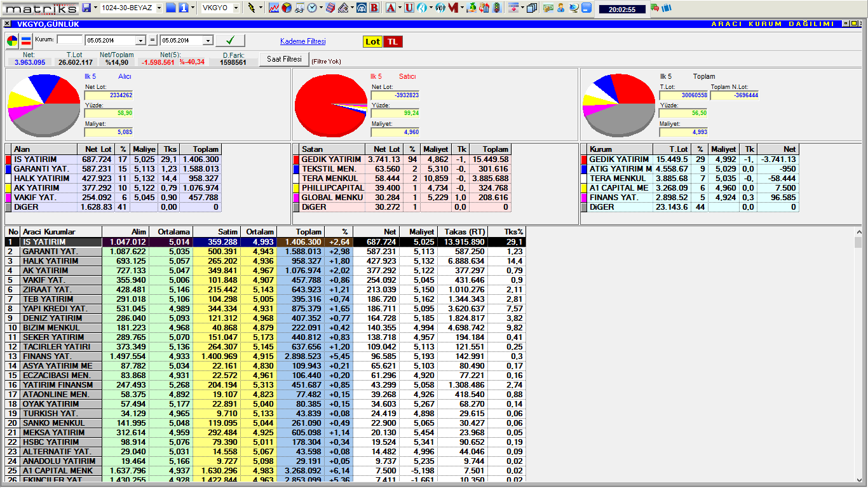Viewport: 868px width, 488px height.
Task: Open the line chart icon in toolbar
Action: (x=274, y=8)
